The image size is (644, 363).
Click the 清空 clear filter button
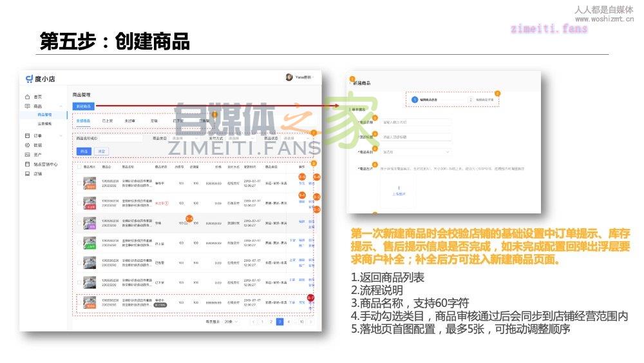tap(101, 151)
